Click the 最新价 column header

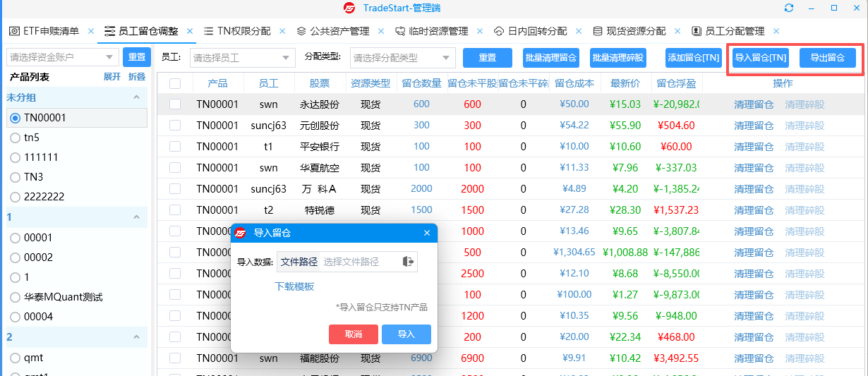pos(625,83)
